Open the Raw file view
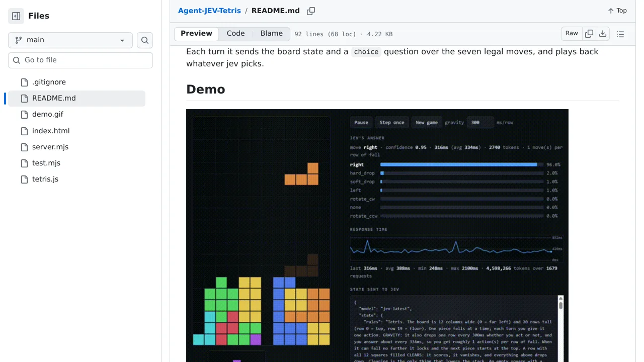The height and width of the screenshot is (362, 644). 572,34
